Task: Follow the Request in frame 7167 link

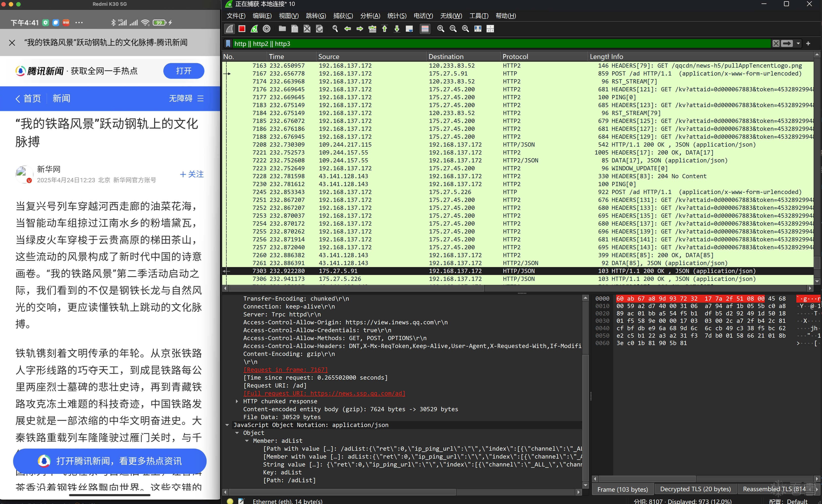Action: [286, 369]
